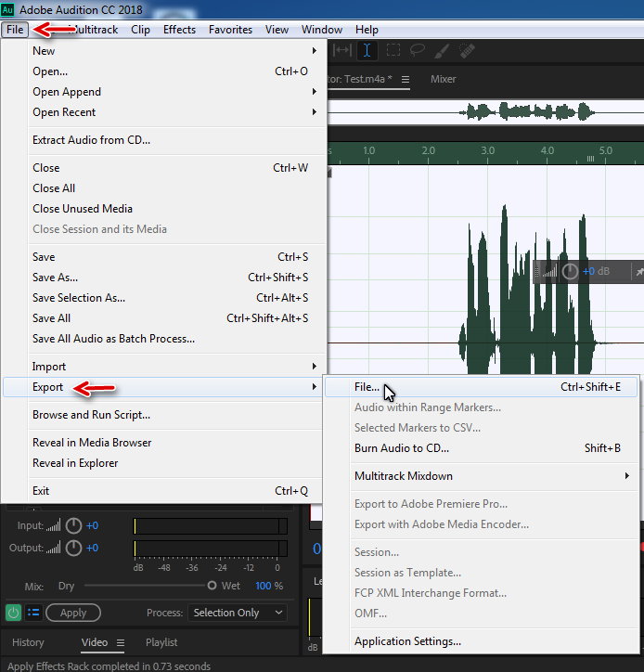This screenshot has width=644, height=672.
Task: Click the Apply button
Action: tap(73, 613)
